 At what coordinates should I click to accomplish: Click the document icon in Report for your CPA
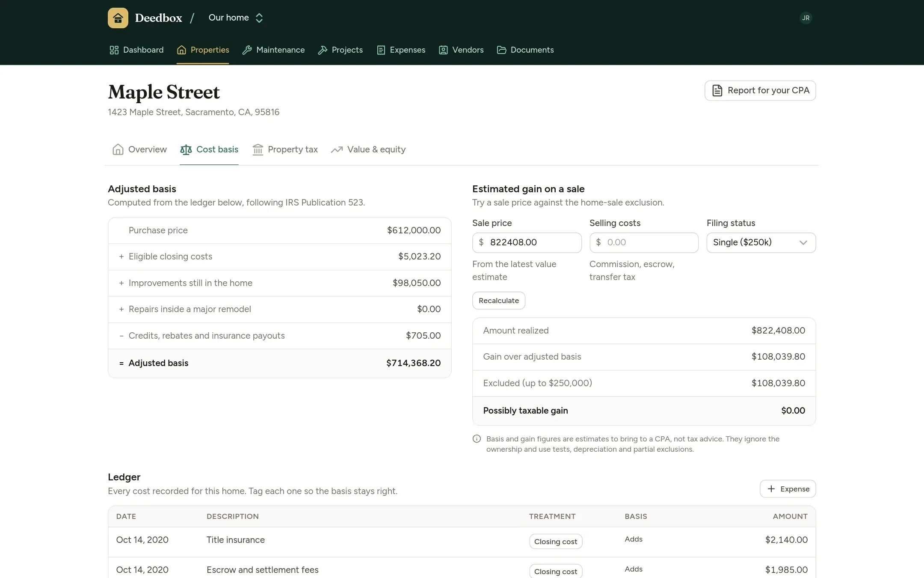(717, 90)
